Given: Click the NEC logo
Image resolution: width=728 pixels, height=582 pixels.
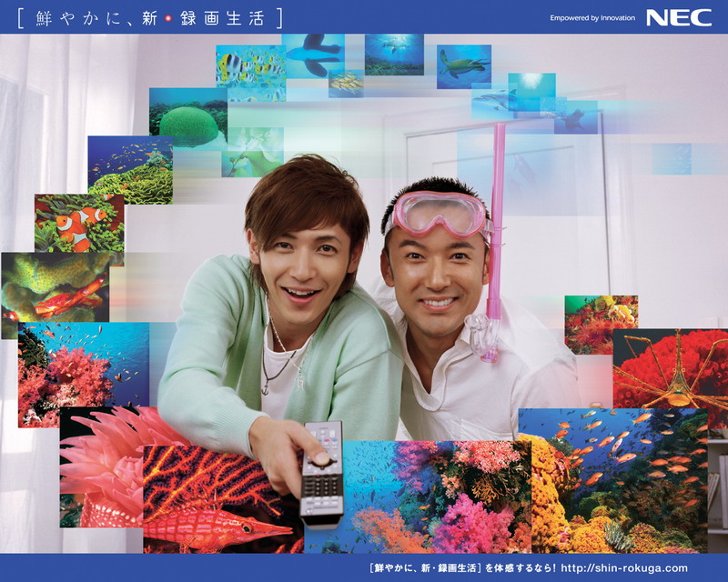Looking at the screenshot, I should point(679,18).
